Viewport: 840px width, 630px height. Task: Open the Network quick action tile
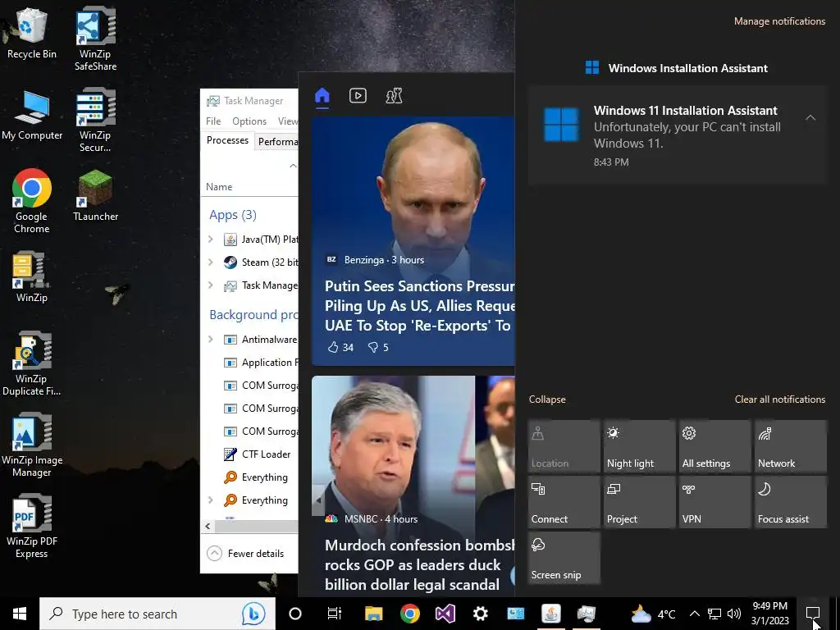(x=791, y=446)
